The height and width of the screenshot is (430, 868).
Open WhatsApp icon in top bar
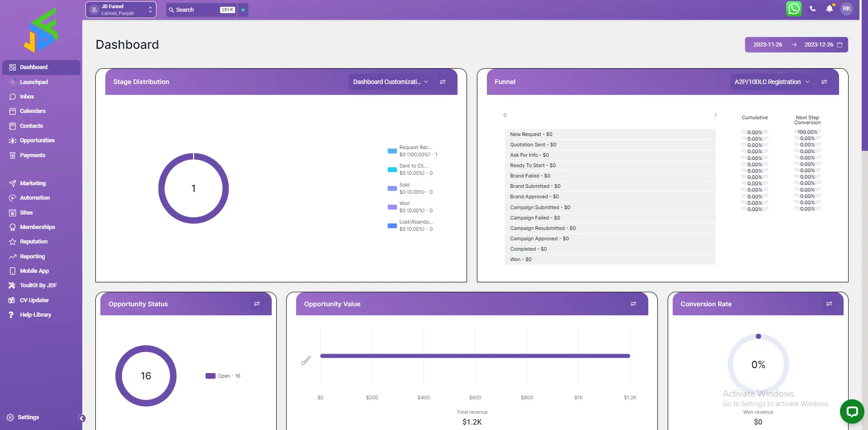pyautogui.click(x=793, y=9)
